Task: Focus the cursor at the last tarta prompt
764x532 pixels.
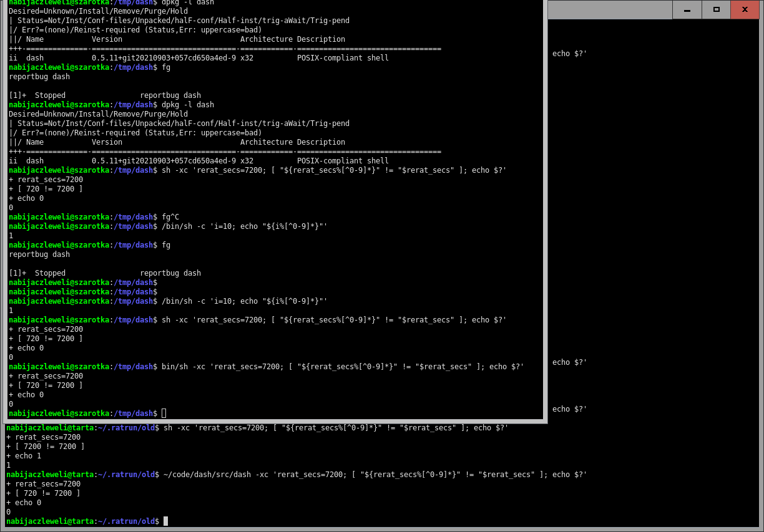Action: pos(165,521)
